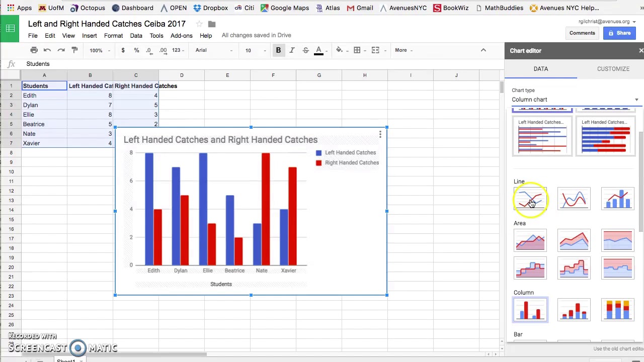The height and width of the screenshot is (362, 644).
Task: Format as percent with the % icon
Action: point(136,50)
